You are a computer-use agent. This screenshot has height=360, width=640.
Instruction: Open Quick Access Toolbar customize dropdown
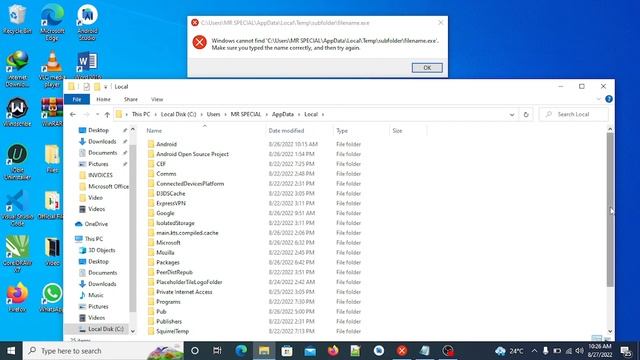coord(106,87)
